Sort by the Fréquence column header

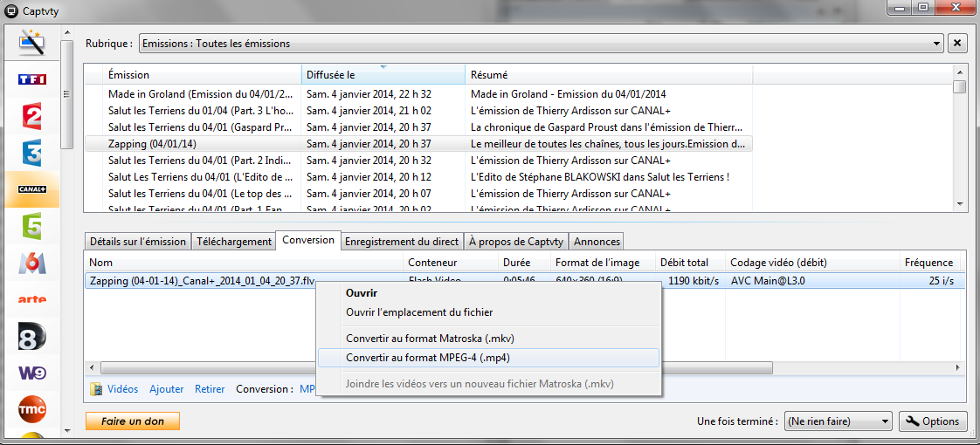pos(931,263)
